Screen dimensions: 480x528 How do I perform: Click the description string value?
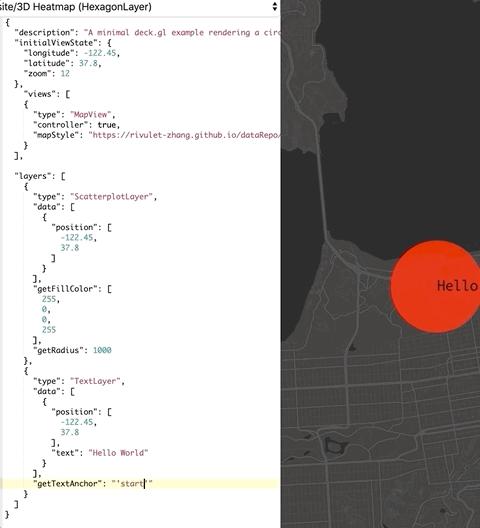(x=182, y=33)
